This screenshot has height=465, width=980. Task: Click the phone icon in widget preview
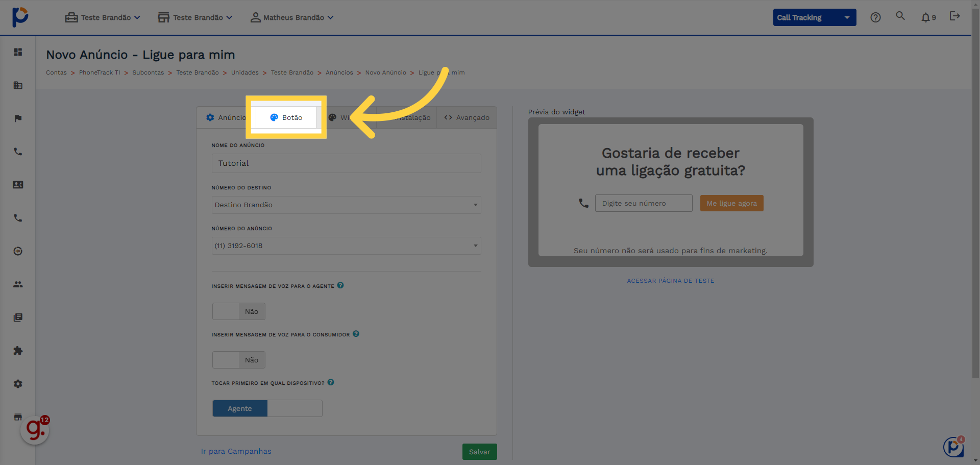[583, 203]
